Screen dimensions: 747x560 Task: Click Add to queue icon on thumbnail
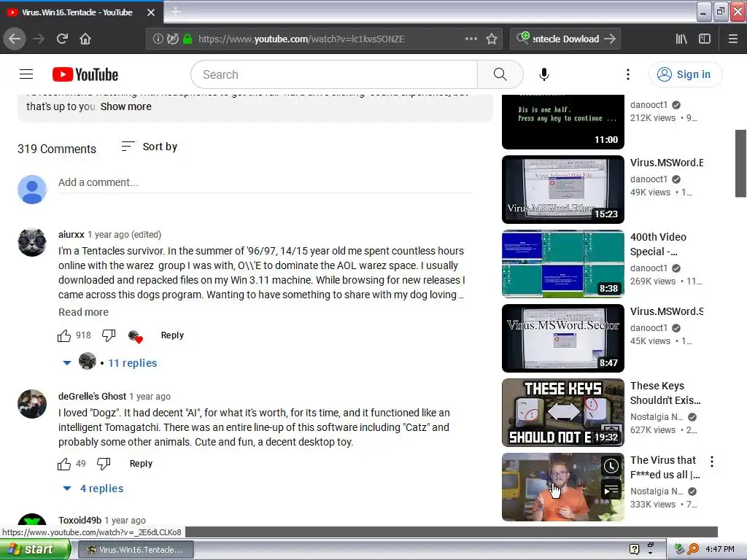click(x=611, y=489)
